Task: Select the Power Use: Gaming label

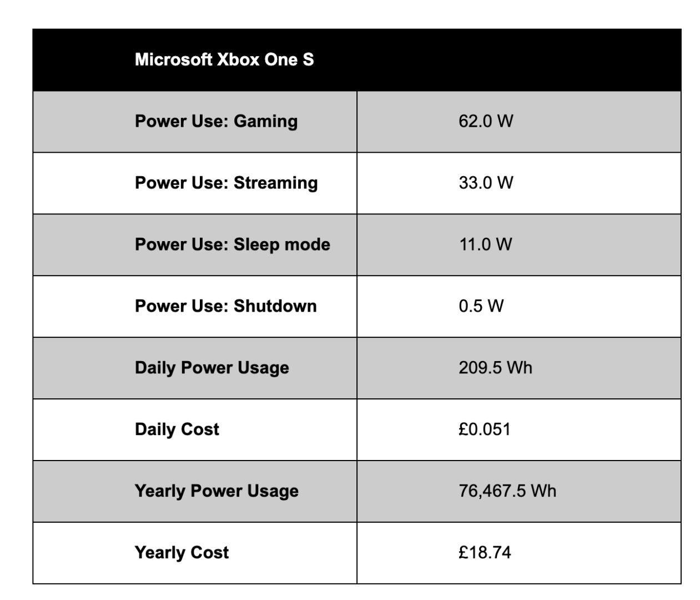Action: (216, 121)
